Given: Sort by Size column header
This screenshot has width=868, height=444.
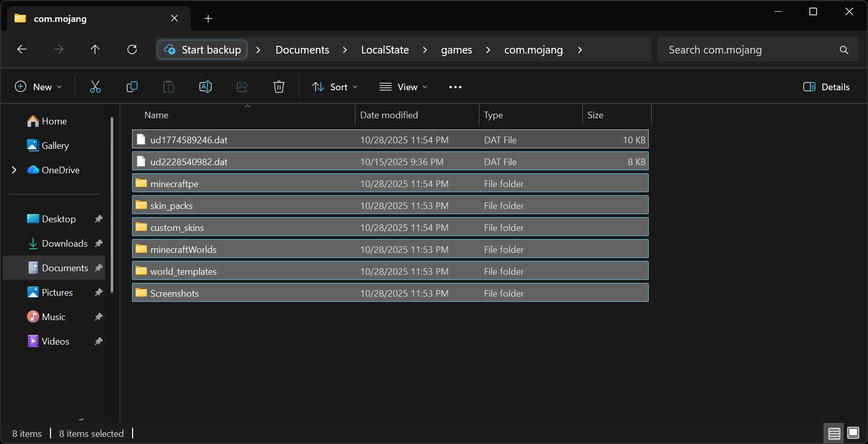Looking at the screenshot, I should pos(617,115).
